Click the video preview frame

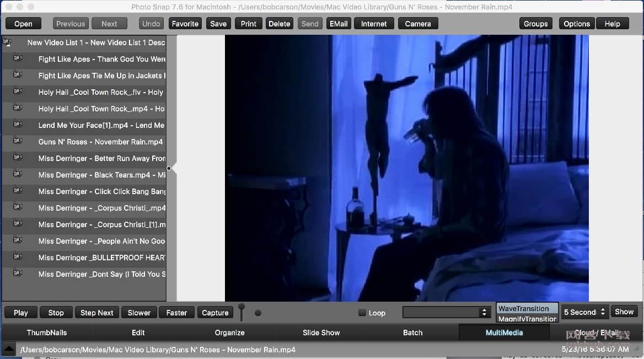(x=406, y=168)
